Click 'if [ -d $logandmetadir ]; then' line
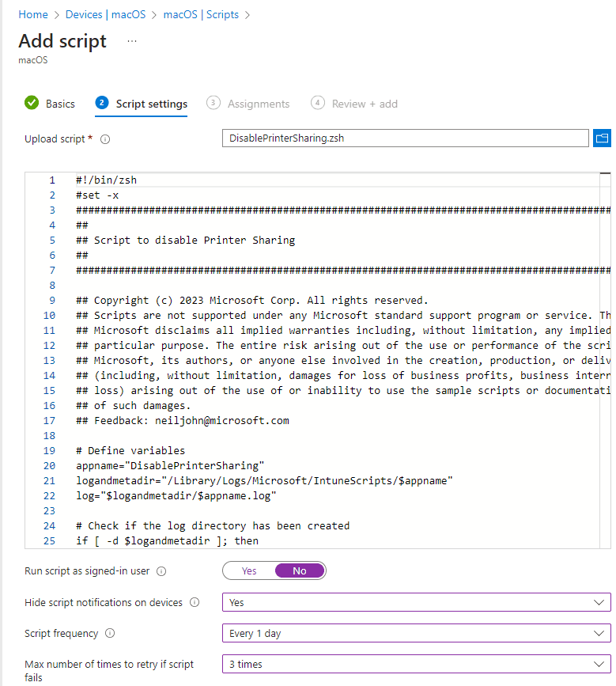Image resolution: width=616 pixels, height=686 pixels. 167,541
